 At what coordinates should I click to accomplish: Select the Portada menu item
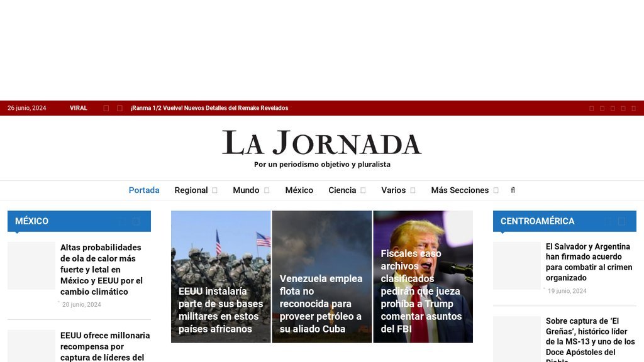pyautogui.click(x=144, y=190)
